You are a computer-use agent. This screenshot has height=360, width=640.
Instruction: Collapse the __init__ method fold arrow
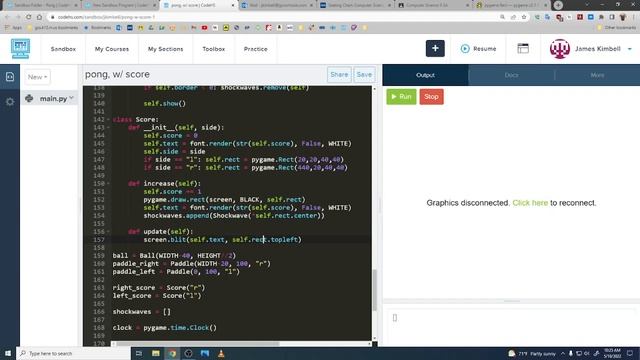[108, 128]
